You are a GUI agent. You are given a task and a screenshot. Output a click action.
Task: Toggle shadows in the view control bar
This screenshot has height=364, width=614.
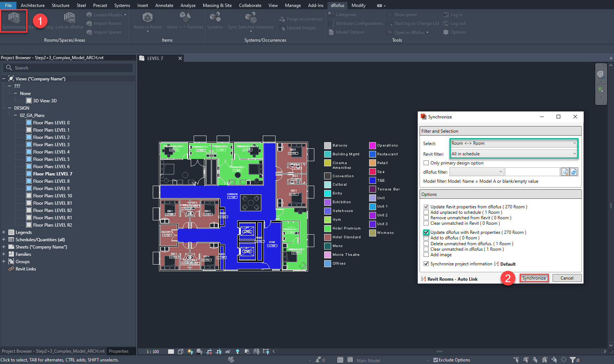tap(200, 352)
